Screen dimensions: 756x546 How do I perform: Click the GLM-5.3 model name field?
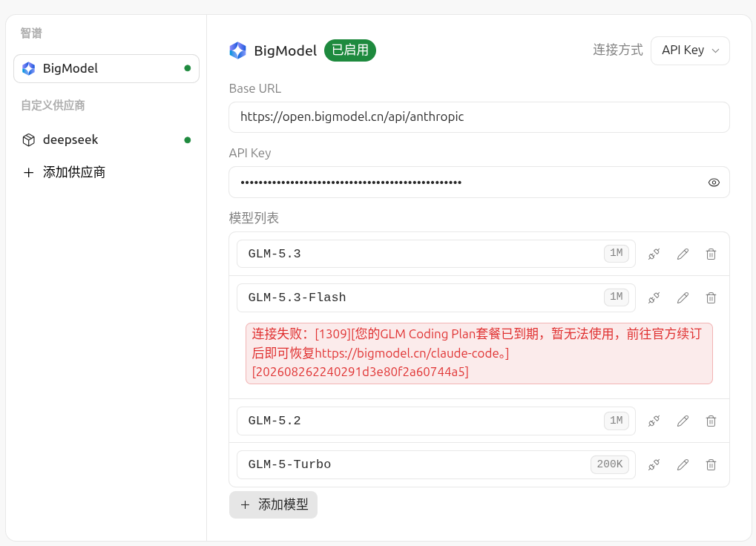pos(436,254)
